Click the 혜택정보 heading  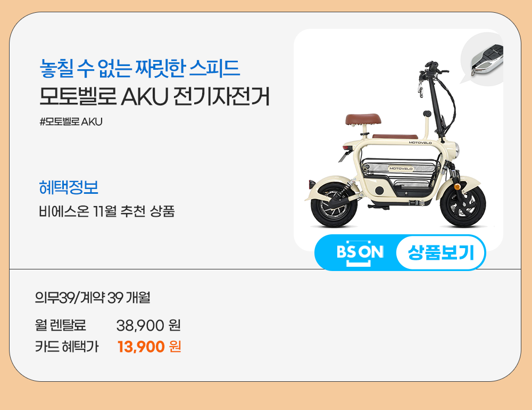coord(69,187)
